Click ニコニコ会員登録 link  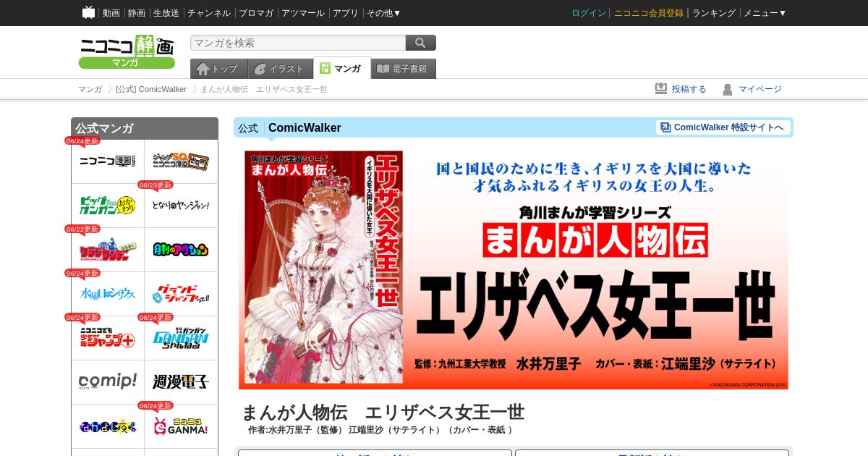649,13
